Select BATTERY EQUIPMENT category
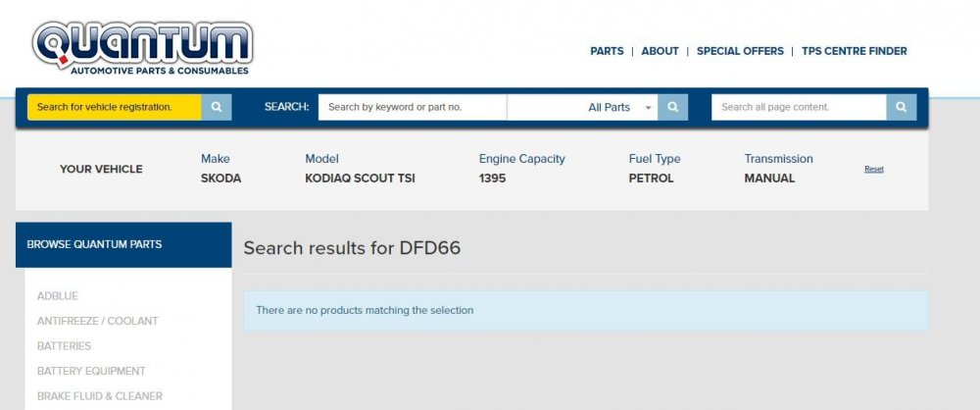This screenshot has width=980, height=410. coord(91,371)
